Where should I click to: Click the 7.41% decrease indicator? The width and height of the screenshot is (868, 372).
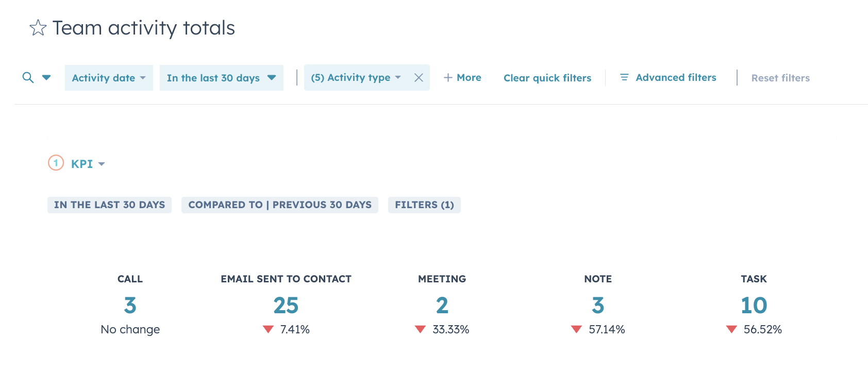(286, 329)
